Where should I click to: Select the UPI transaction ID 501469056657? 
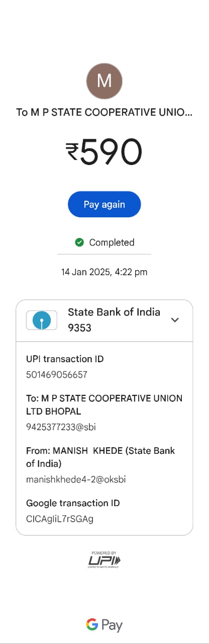point(57,375)
